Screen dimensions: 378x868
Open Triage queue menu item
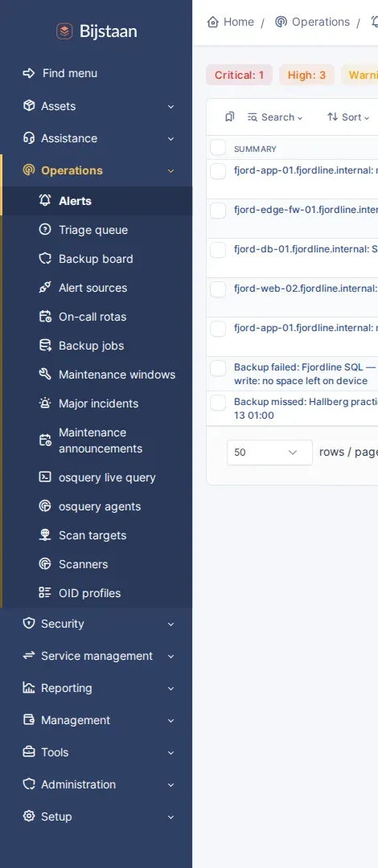coord(97,230)
